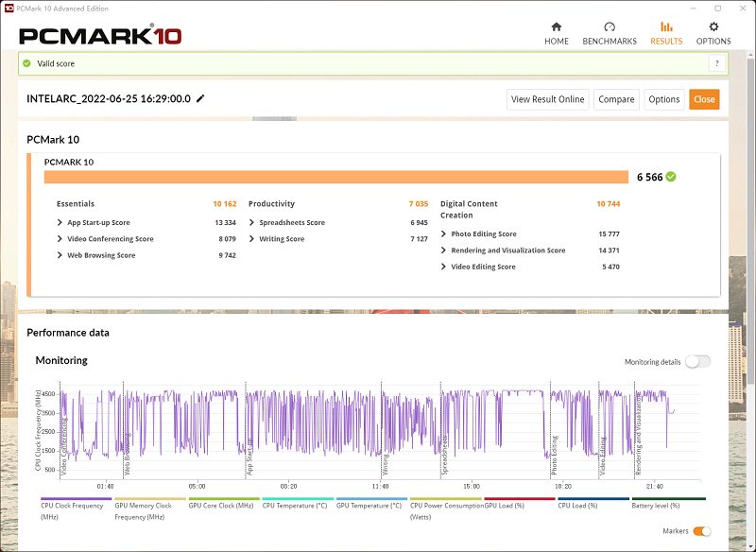This screenshot has width=756, height=552.
Task: Expand Photo Editing Score row
Action: click(x=445, y=234)
